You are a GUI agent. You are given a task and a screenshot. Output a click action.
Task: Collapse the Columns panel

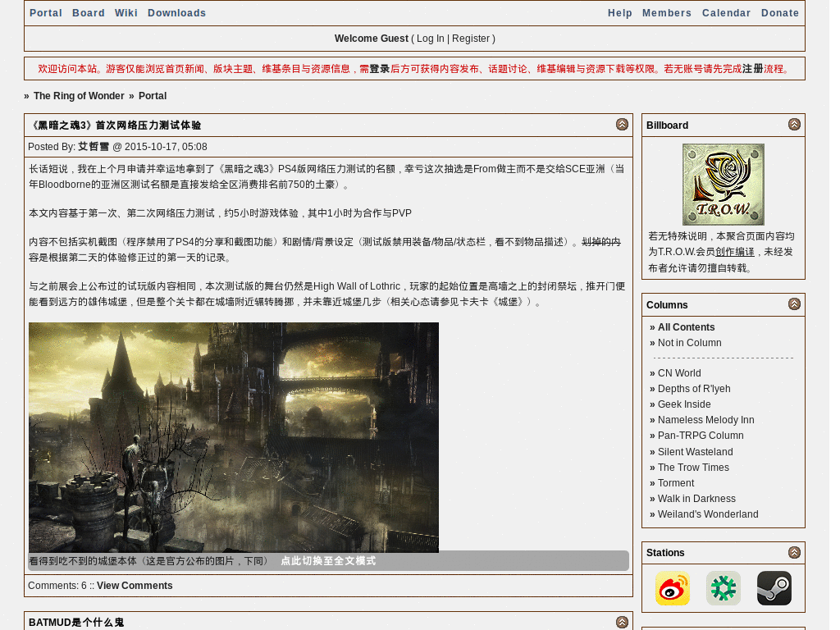[794, 304]
